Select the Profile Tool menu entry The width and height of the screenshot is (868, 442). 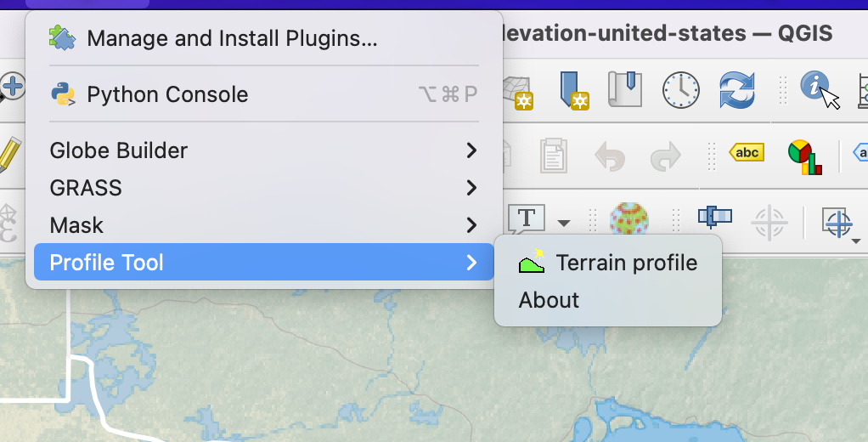(x=264, y=262)
